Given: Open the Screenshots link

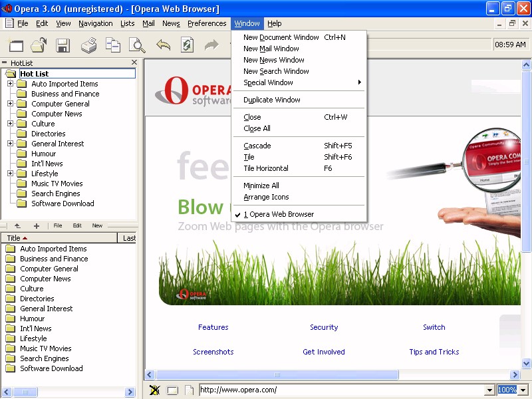Looking at the screenshot, I should (x=213, y=352).
